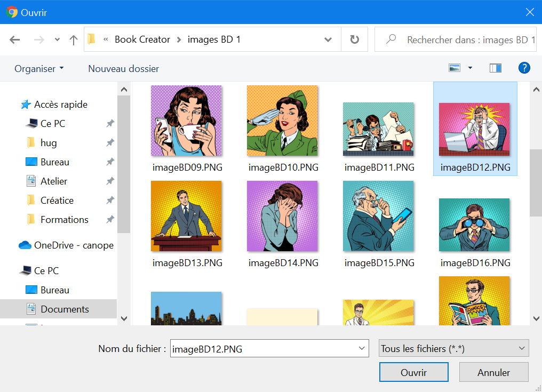542x392 pixels.
Task: Open Accès rapide in navigation pane
Action: (60, 105)
